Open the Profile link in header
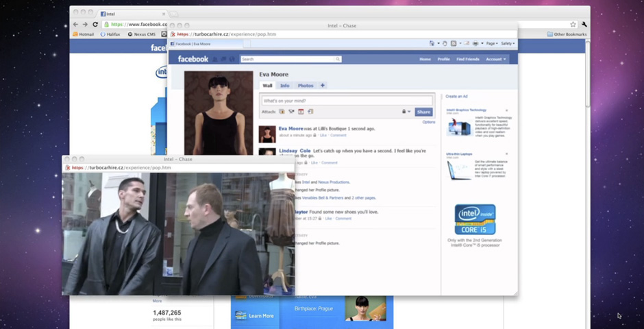The height and width of the screenshot is (329, 644). (x=443, y=59)
